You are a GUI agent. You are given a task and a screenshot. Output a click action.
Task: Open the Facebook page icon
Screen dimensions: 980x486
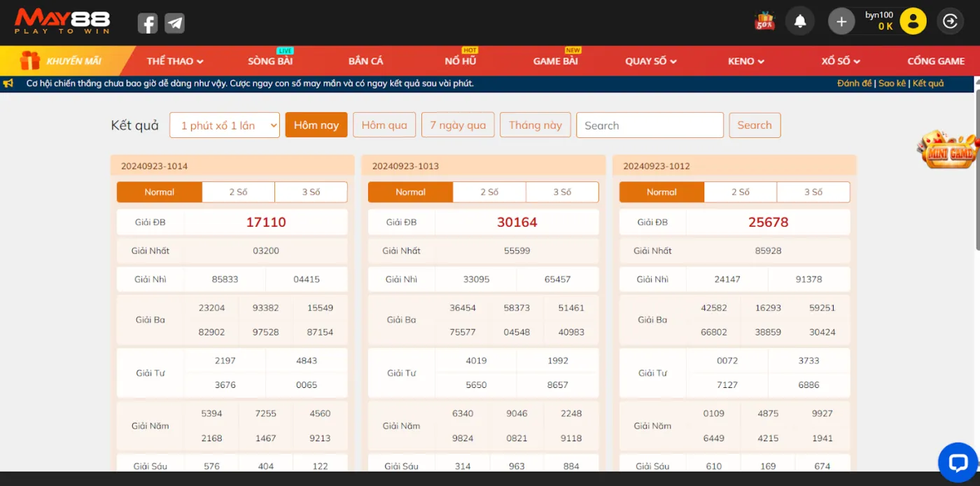point(147,23)
